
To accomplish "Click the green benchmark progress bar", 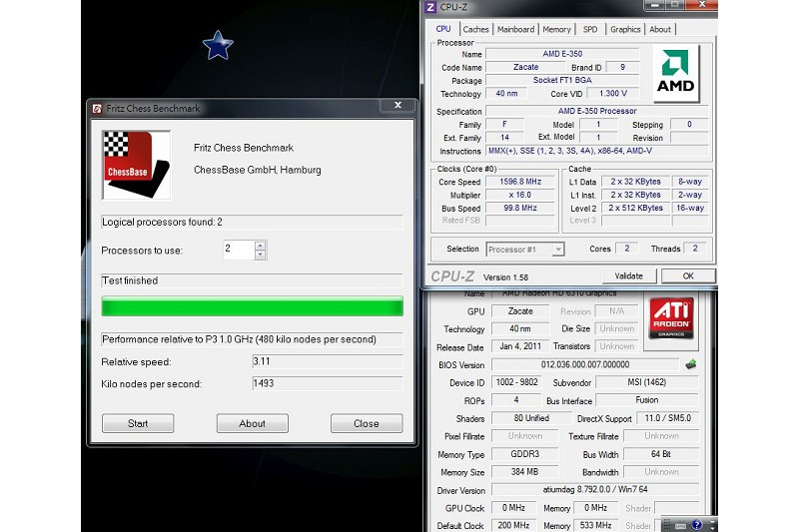I will pos(253,306).
